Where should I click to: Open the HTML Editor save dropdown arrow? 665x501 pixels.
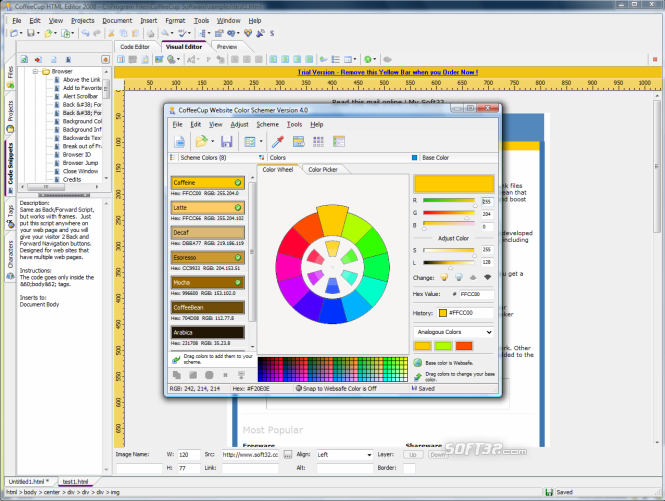38,33
